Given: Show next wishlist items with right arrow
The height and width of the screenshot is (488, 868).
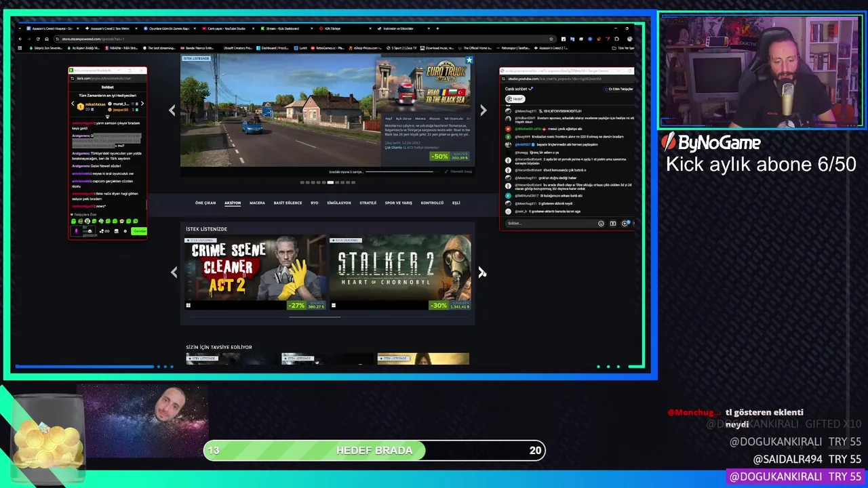Looking at the screenshot, I should [x=481, y=272].
